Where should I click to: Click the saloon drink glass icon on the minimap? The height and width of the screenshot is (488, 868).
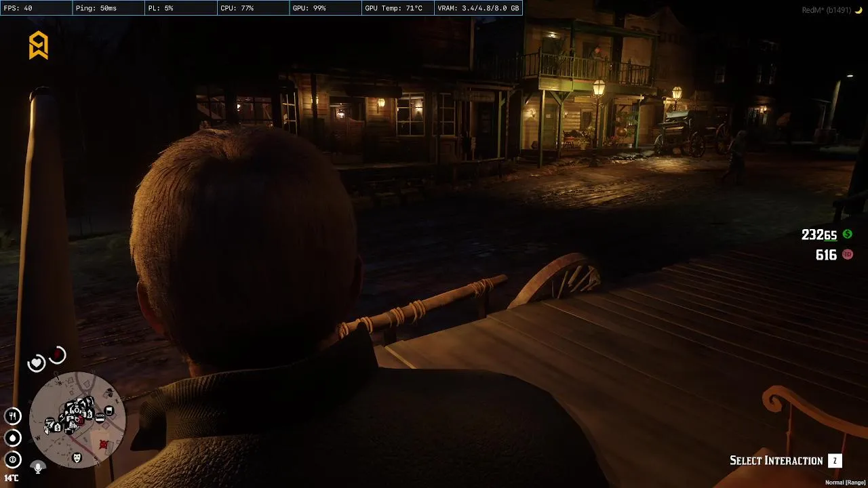pos(109,411)
